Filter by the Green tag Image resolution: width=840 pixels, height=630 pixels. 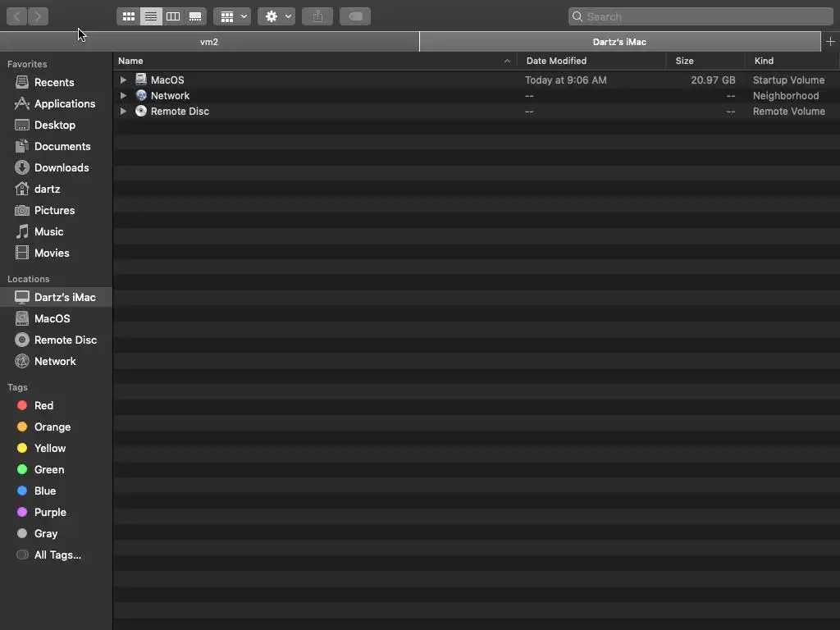click(x=57, y=470)
